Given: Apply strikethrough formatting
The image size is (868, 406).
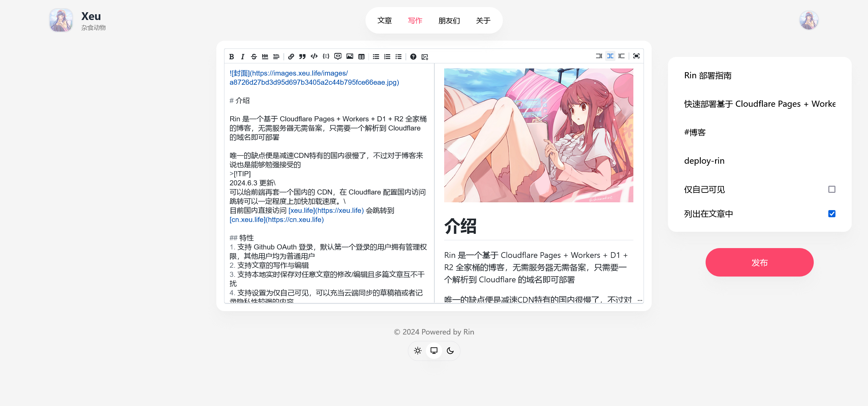Looking at the screenshot, I should pos(254,57).
